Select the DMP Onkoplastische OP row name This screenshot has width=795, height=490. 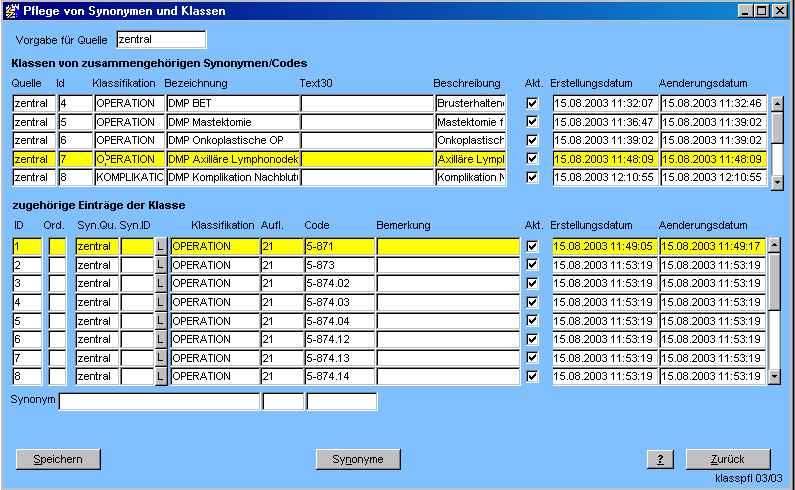click(x=232, y=141)
